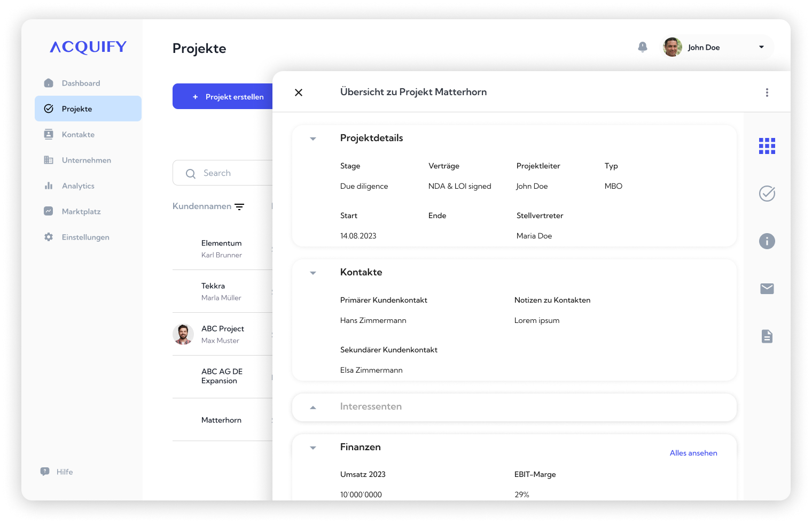Click the Kundennamen sort filter icon

(x=239, y=207)
